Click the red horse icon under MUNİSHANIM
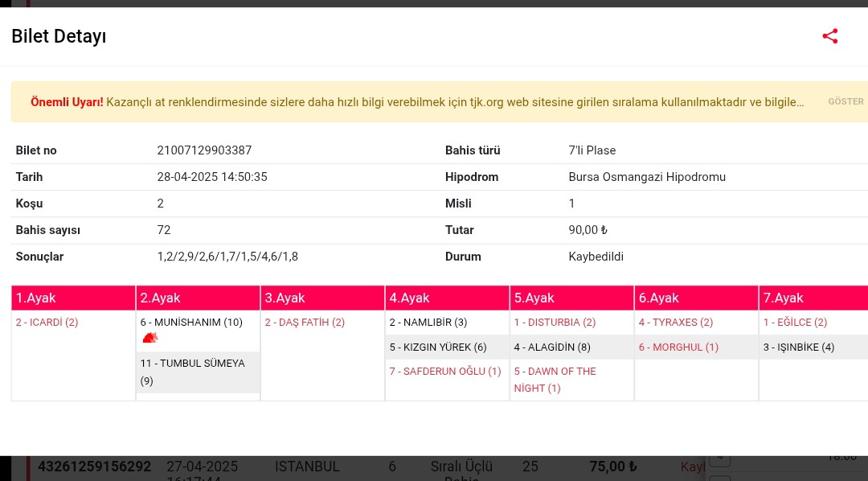The height and width of the screenshot is (481, 868). click(x=150, y=338)
